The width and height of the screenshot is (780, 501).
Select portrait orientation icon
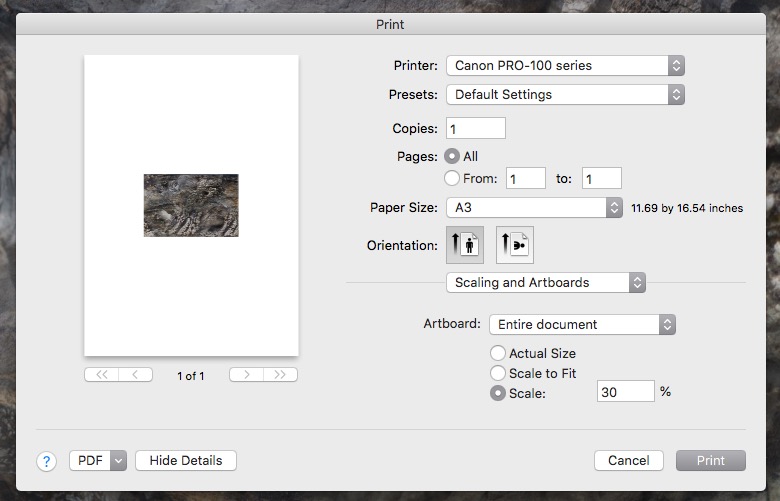[x=464, y=245]
